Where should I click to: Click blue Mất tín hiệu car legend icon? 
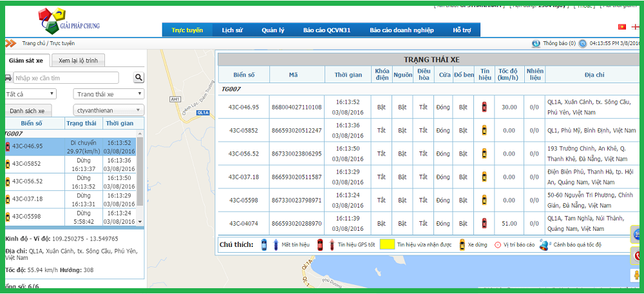(x=264, y=244)
